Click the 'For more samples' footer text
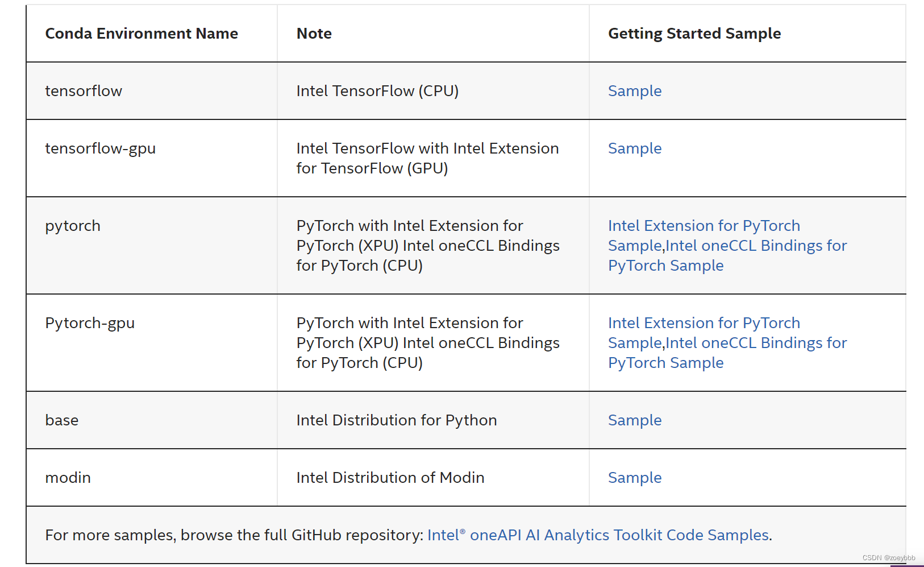 pyautogui.click(x=235, y=535)
